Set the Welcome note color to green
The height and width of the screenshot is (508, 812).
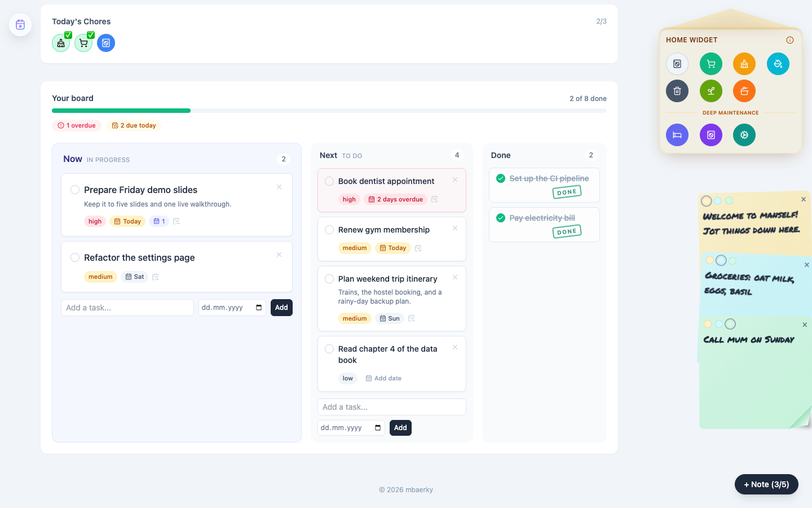click(729, 200)
